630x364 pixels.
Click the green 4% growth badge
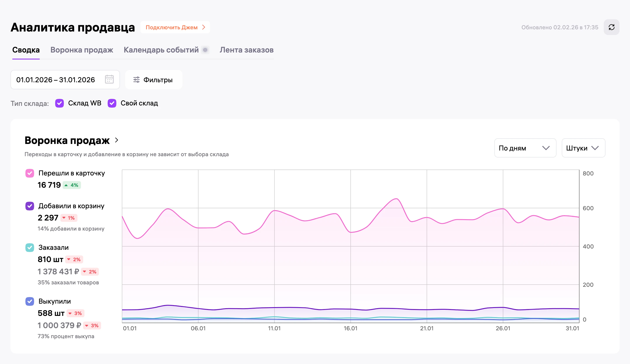(72, 185)
